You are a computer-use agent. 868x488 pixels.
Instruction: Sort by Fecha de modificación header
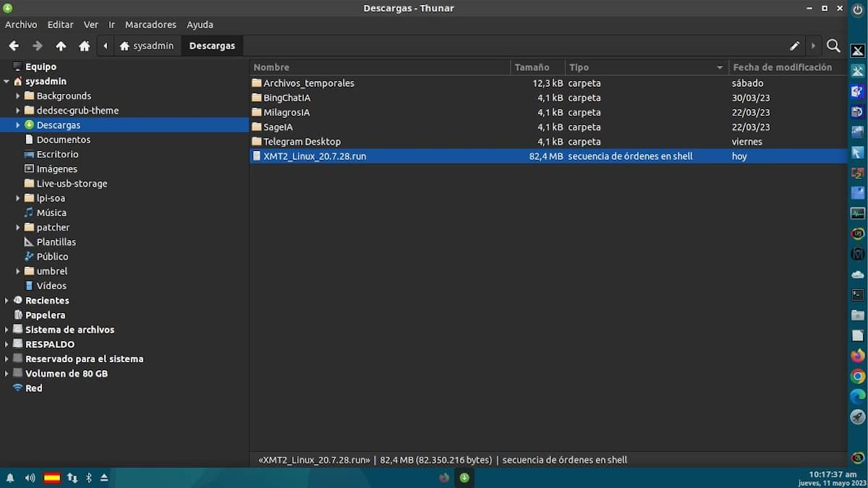788,67
